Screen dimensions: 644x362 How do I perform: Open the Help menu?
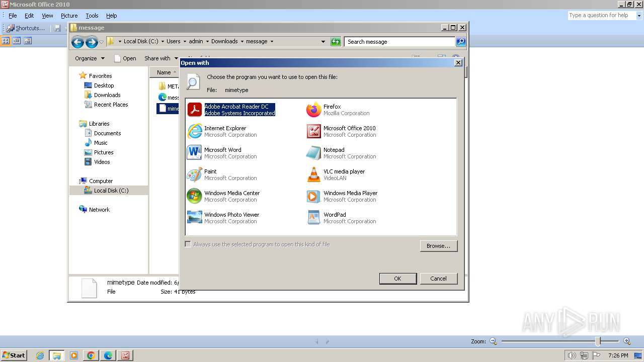tap(112, 16)
